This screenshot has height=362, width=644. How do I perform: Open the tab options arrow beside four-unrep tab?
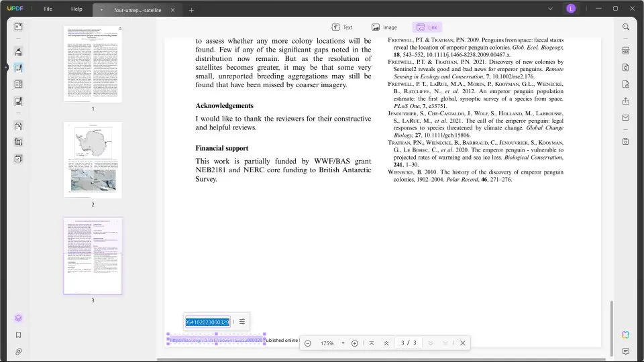pos(101,10)
